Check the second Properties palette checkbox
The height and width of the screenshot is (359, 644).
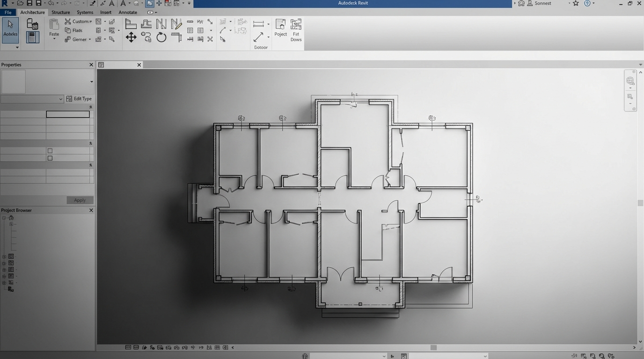[50, 158]
